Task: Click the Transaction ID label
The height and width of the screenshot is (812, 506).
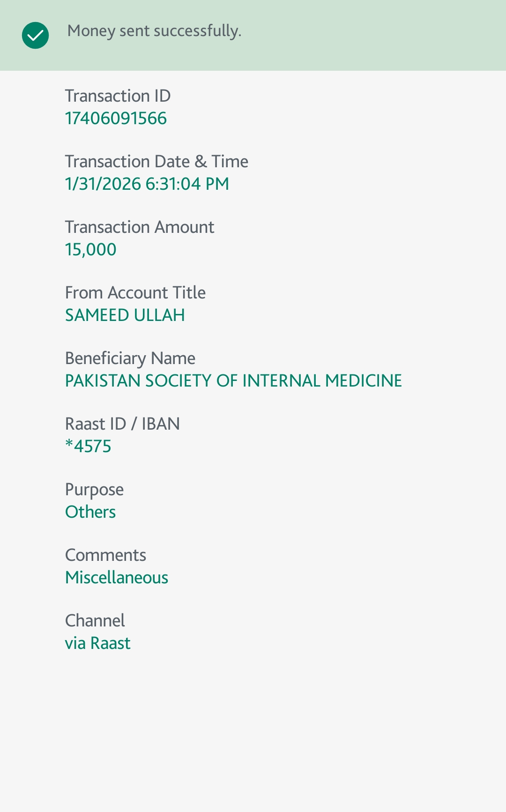Action: coord(118,96)
